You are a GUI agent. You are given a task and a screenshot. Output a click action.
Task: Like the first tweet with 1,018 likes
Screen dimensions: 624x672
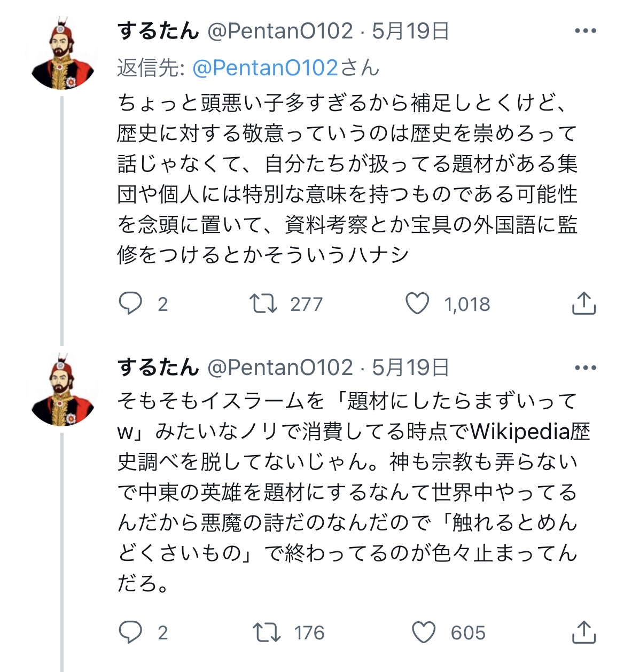click(x=417, y=303)
